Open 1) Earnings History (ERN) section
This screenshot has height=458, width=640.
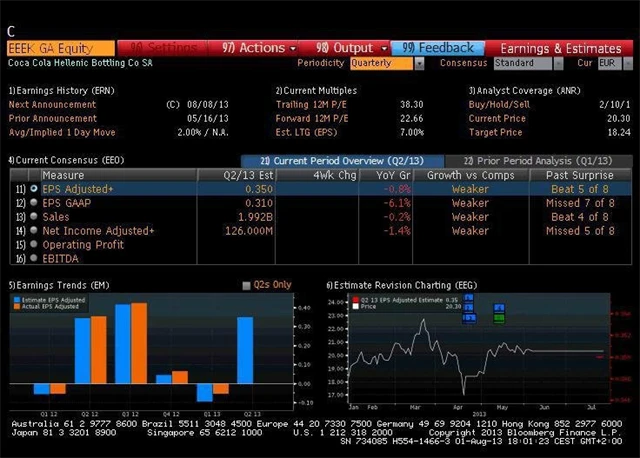point(62,91)
